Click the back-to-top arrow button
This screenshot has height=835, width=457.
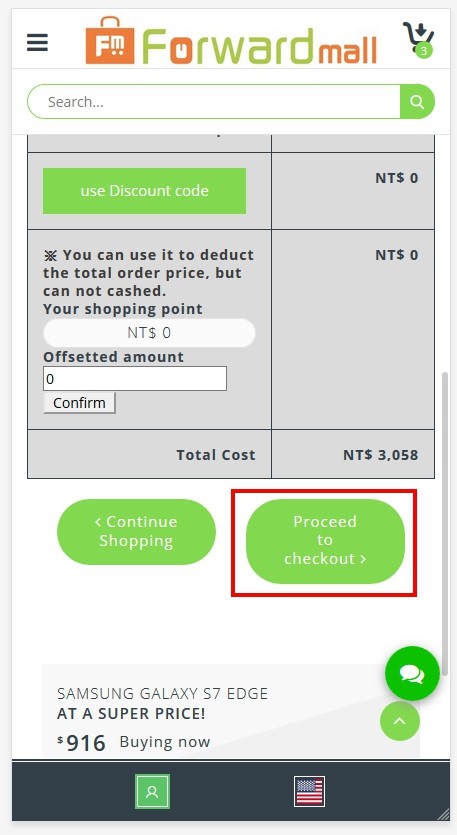(400, 721)
